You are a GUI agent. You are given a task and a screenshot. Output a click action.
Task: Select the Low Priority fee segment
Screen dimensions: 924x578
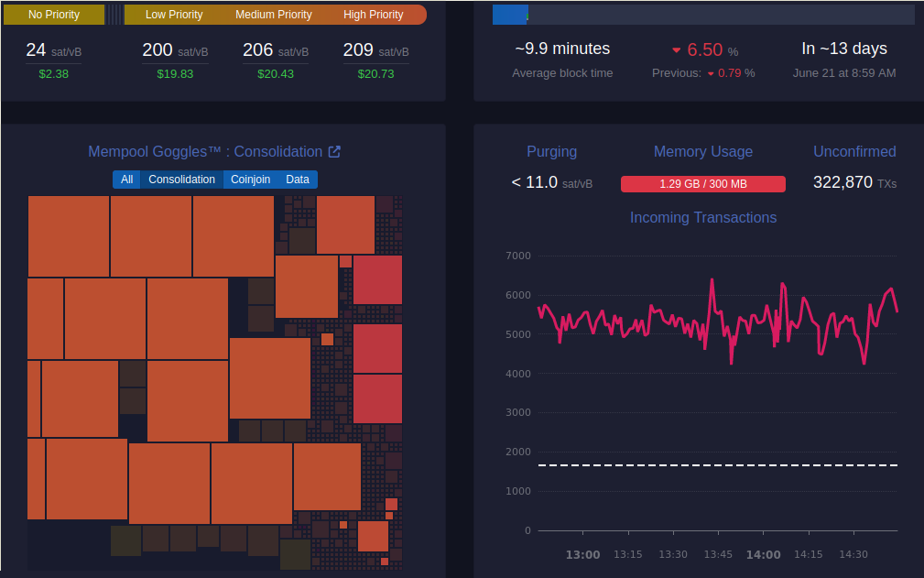174,15
